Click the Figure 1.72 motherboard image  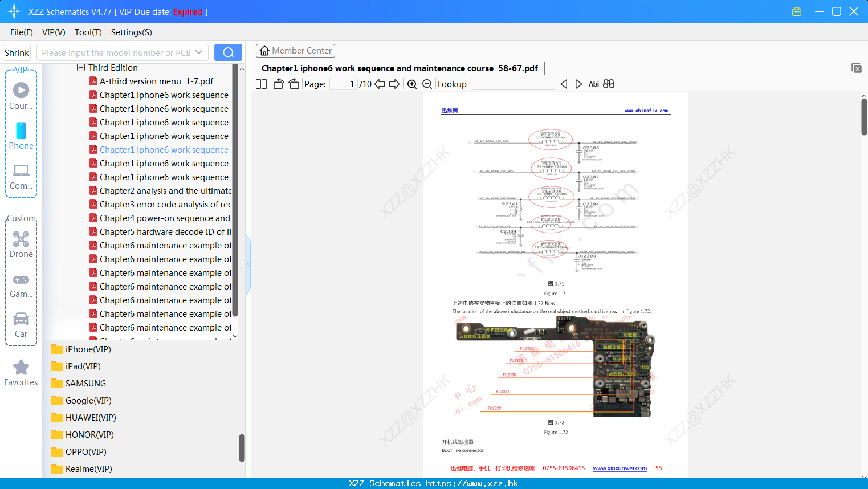point(555,366)
